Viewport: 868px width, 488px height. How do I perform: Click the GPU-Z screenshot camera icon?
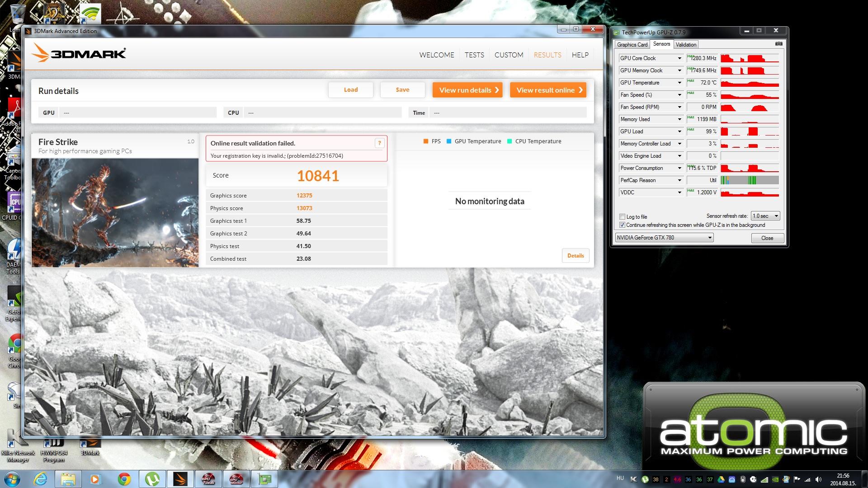coord(778,44)
